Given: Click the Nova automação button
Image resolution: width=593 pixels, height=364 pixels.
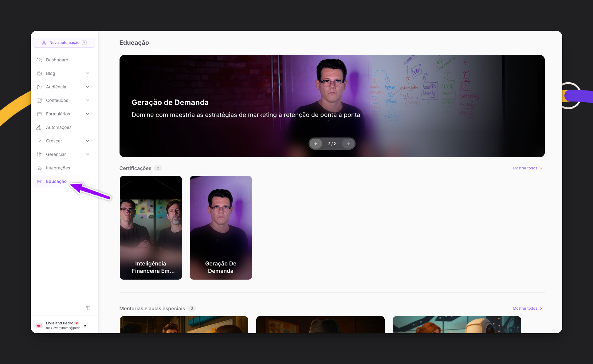Looking at the screenshot, I should 64,43.
